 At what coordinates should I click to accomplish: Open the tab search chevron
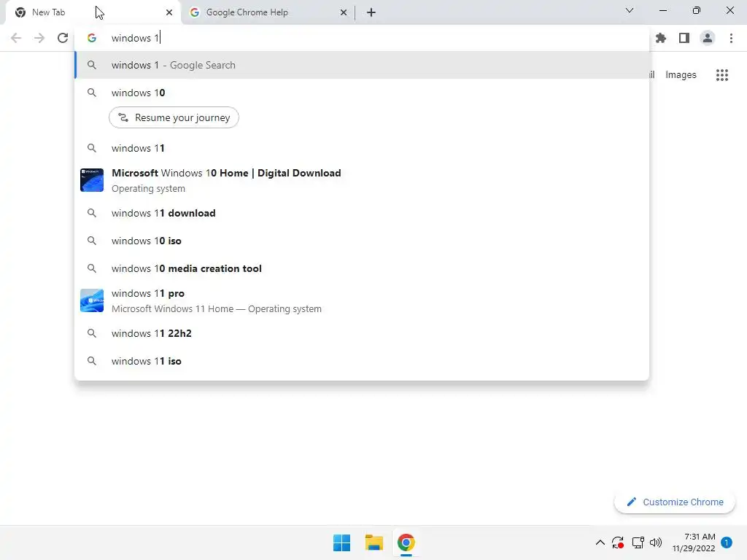tap(630, 10)
